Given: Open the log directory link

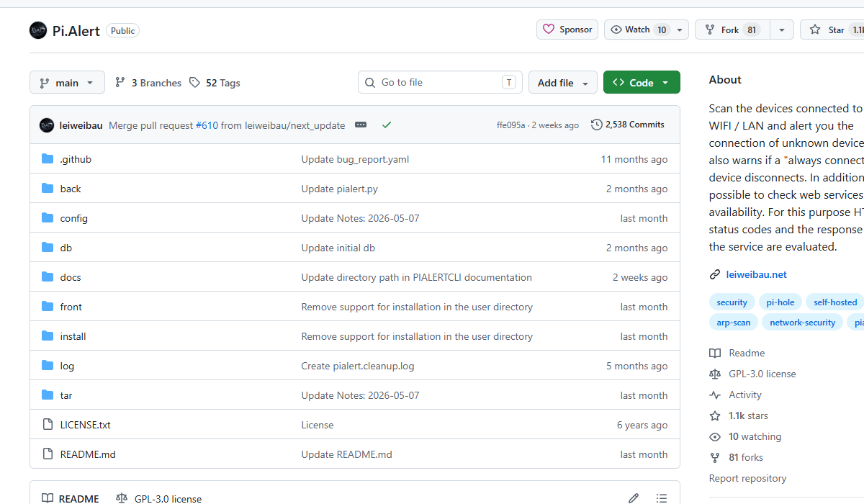Looking at the screenshot, I should pos(67,366).
